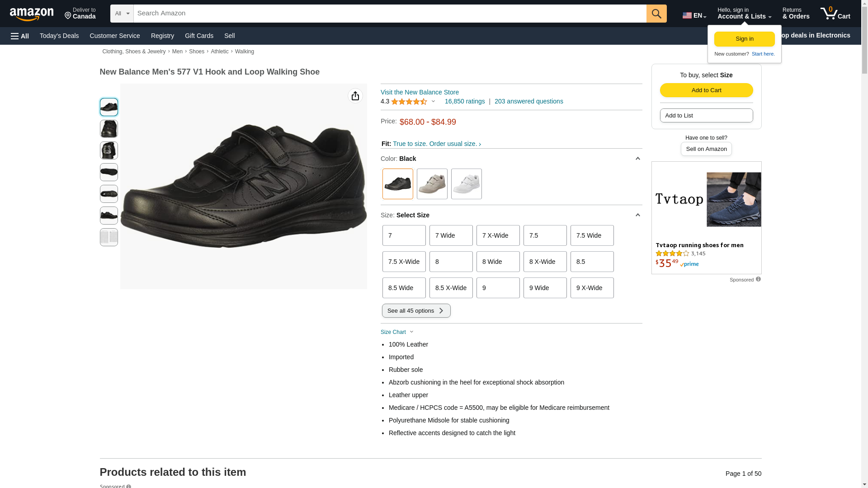This screenshot has height=488, width=868.
Task: Choose size 9 option
Action: pyautogui.click(x=498, y=288)
